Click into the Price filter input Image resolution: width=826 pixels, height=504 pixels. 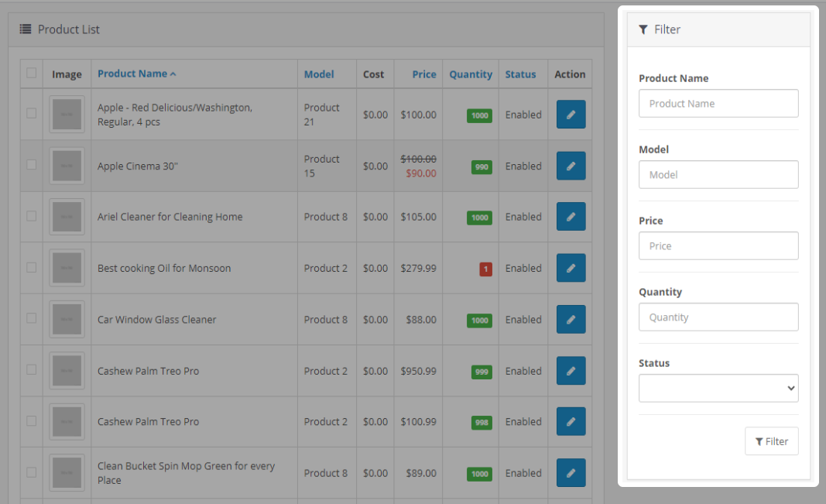[718, 246]
